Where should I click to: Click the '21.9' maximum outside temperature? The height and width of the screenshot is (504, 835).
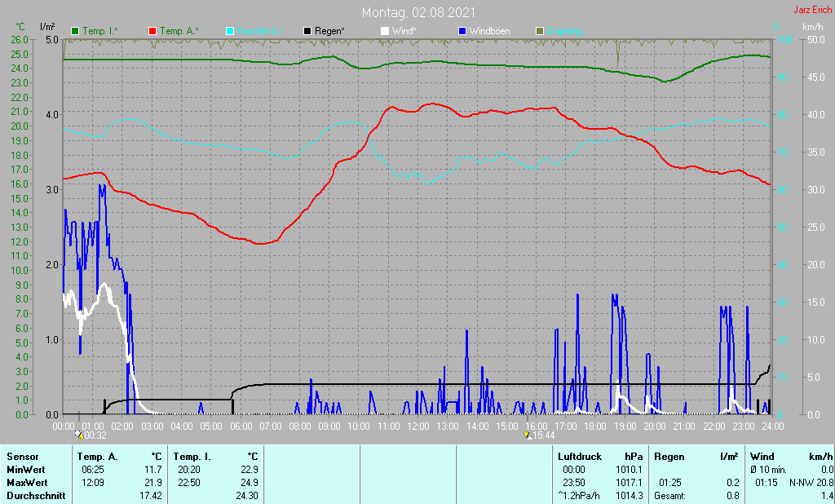pyautogui.click(x=152, y=483)
